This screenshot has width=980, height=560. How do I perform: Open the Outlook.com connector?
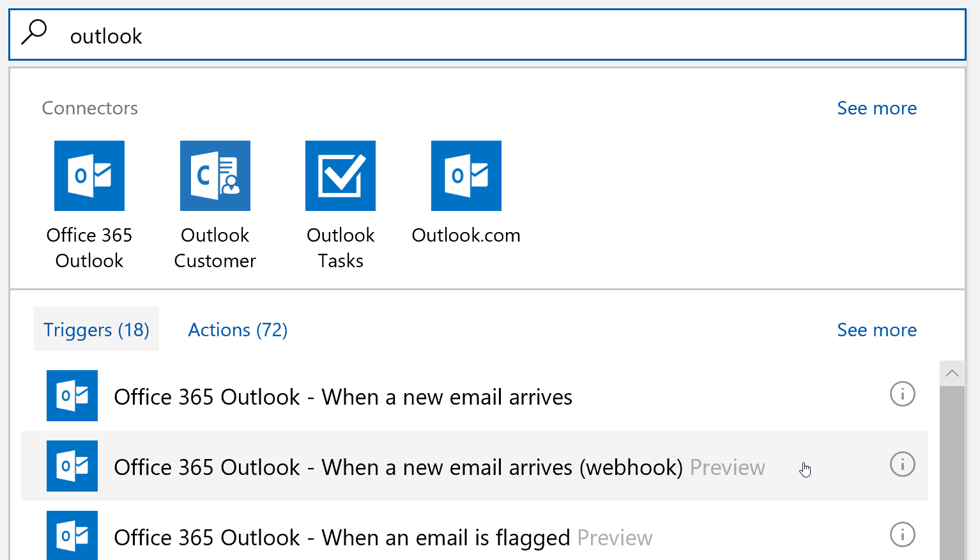[x=466, y=175]
